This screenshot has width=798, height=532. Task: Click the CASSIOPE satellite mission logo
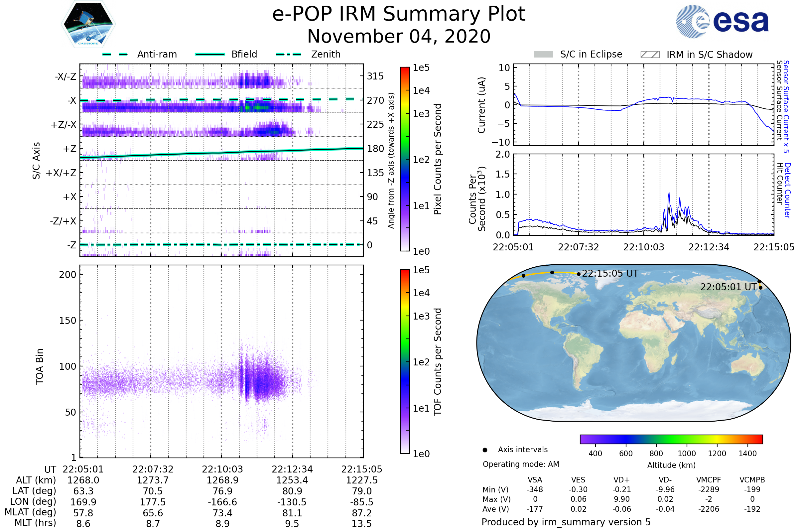tap(88, 24)
